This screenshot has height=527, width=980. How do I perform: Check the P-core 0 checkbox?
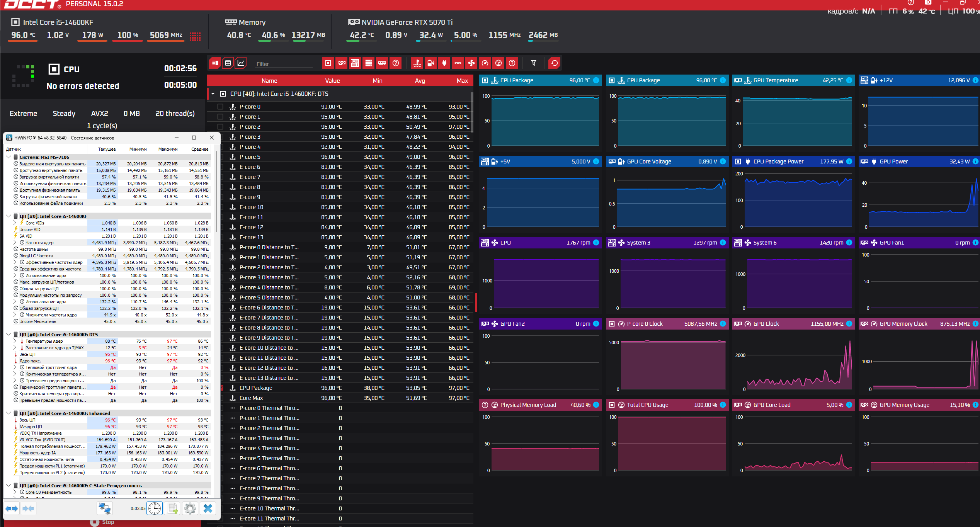coord(220,107)
